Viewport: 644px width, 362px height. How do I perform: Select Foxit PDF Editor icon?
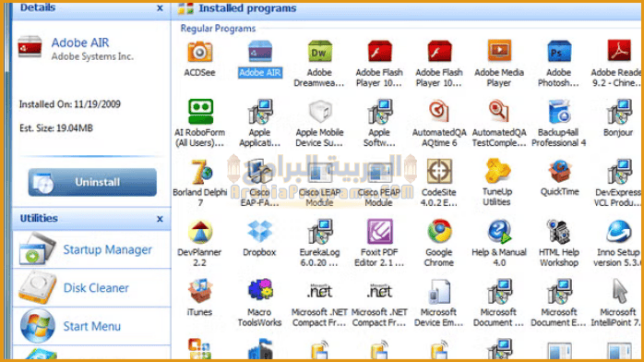point(379,232)
